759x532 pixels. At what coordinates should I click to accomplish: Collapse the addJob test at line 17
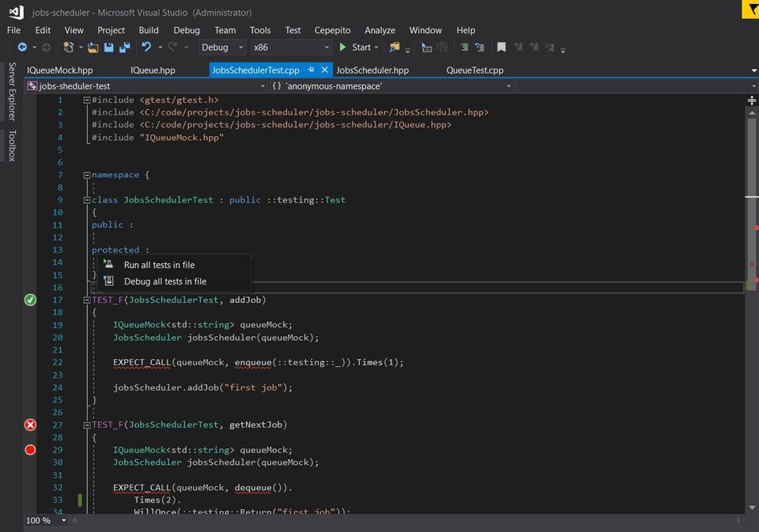(87, 300)
